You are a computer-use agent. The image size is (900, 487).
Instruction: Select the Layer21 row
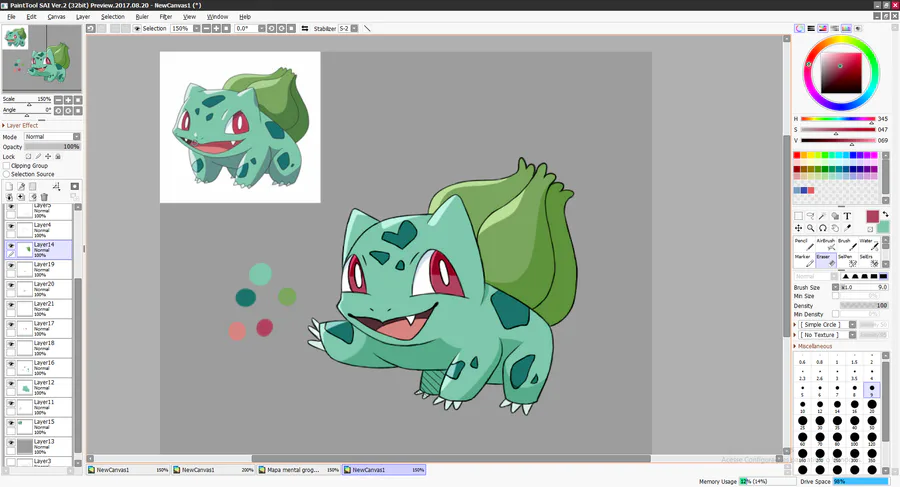pos(38,308)
